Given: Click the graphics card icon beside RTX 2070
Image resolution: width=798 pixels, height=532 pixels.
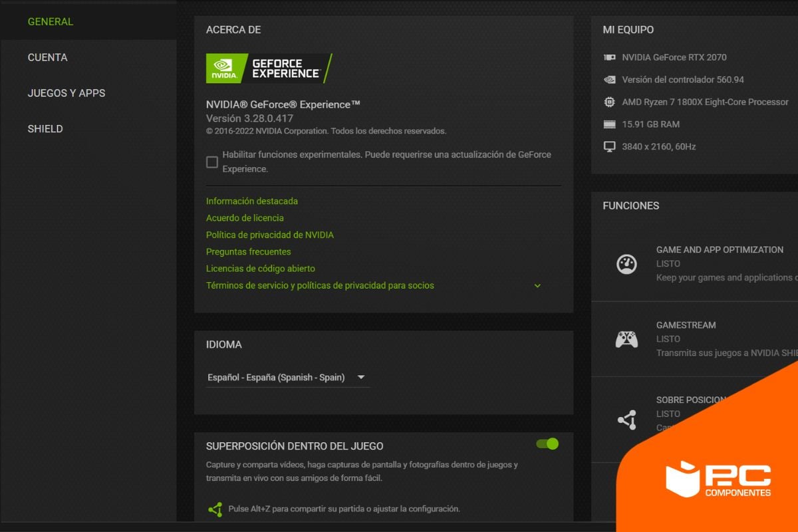Looking at the screenshot, I should pyautogui.click(x=609, y=57).
